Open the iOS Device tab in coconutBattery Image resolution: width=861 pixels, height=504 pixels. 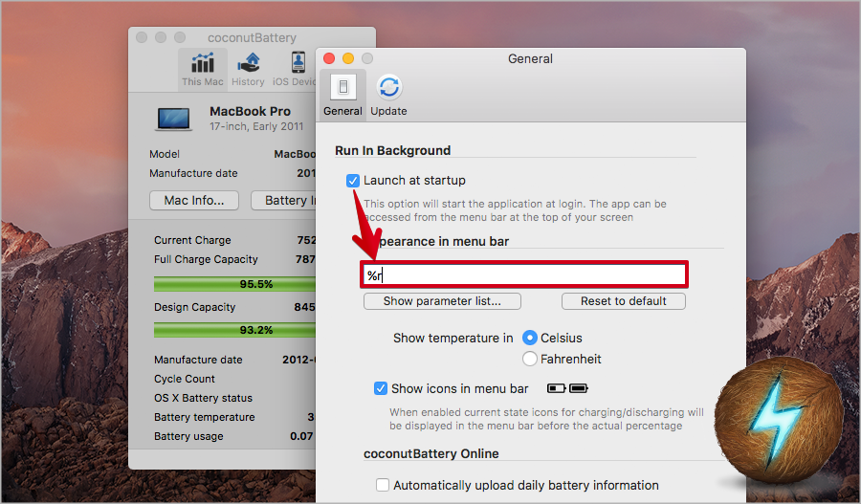coord(295,70)
